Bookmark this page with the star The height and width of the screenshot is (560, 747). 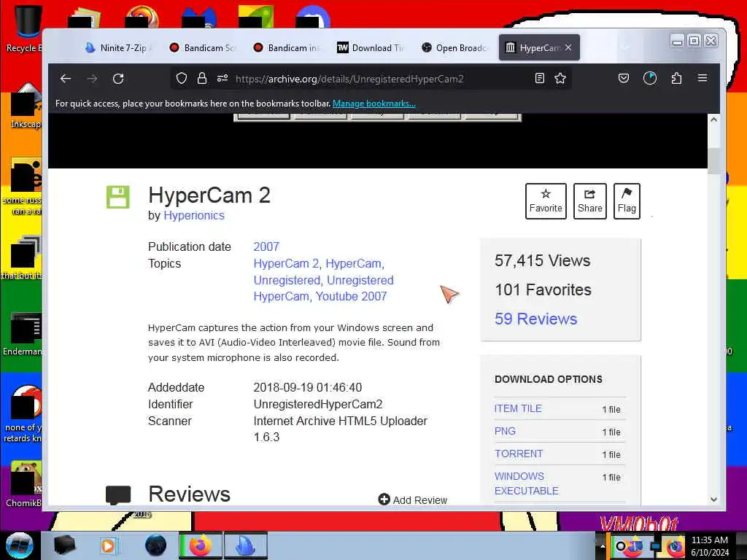(560, 79)
